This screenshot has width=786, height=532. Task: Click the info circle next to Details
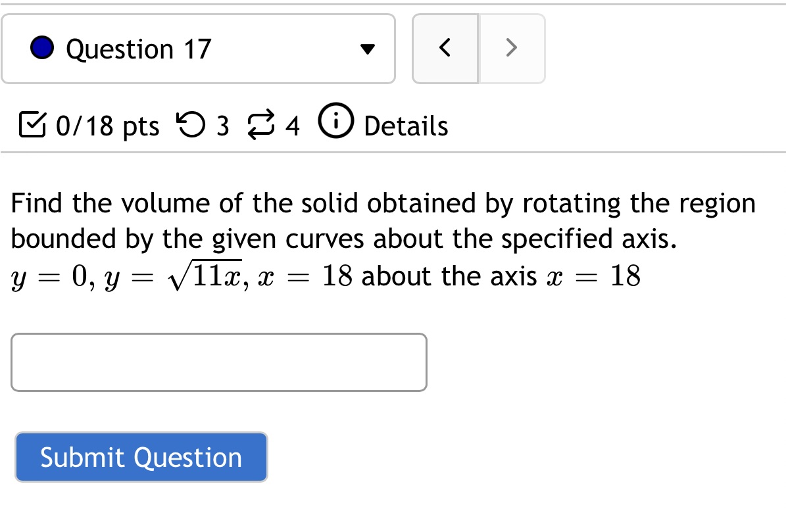[x=335, y=120]
